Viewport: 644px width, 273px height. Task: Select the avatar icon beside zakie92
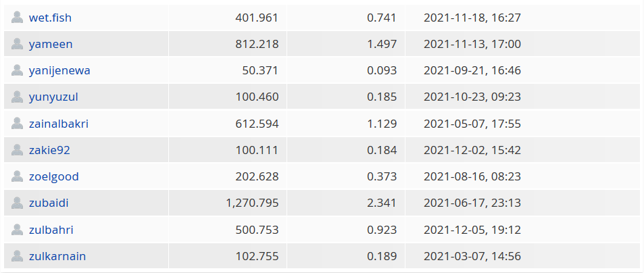tap(18, 150)
